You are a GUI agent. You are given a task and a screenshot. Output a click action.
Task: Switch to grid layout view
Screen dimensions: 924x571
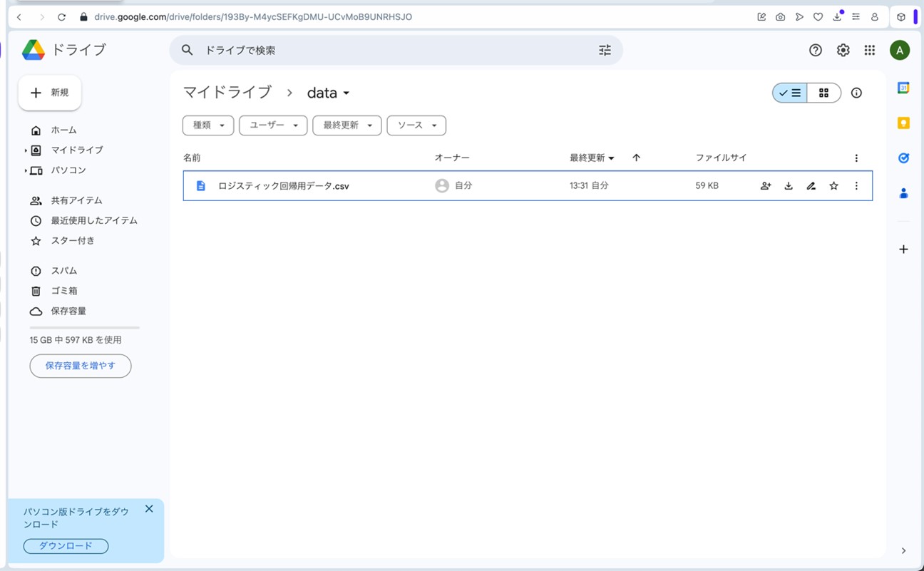point(824,93)
